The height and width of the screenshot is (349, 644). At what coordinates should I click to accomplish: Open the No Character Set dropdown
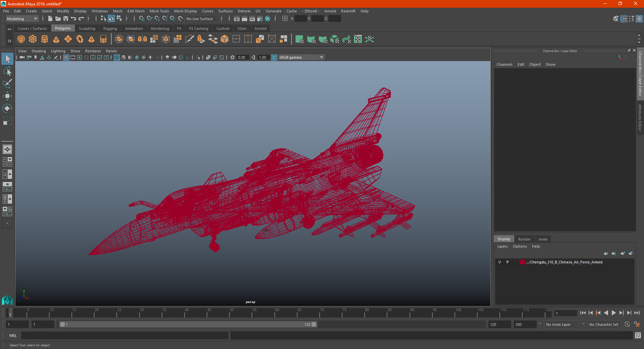click(604, 325)
